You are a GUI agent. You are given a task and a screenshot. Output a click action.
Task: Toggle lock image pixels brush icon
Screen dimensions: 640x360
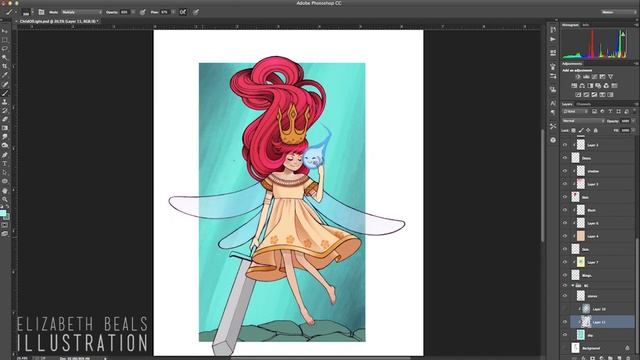(x=581, y=130)
